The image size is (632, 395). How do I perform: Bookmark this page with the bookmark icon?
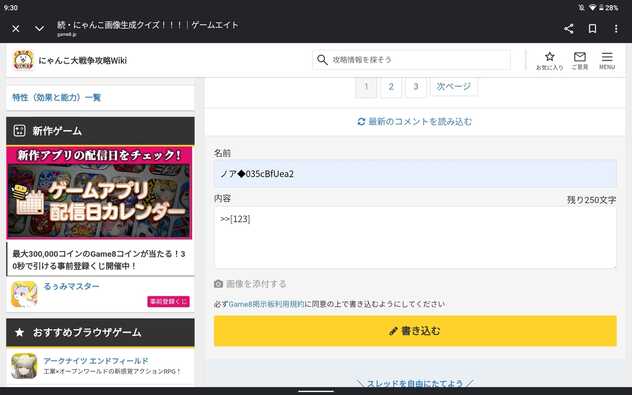[x=592, y=29]
